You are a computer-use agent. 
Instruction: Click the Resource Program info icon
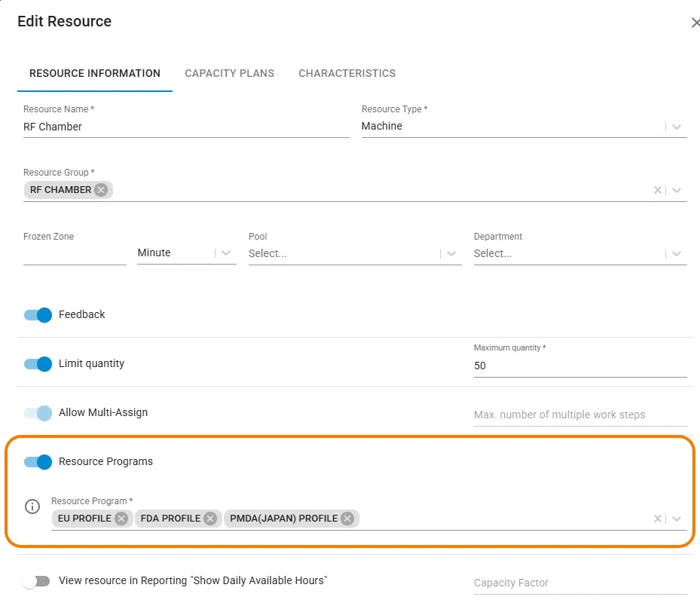(32, 507)
